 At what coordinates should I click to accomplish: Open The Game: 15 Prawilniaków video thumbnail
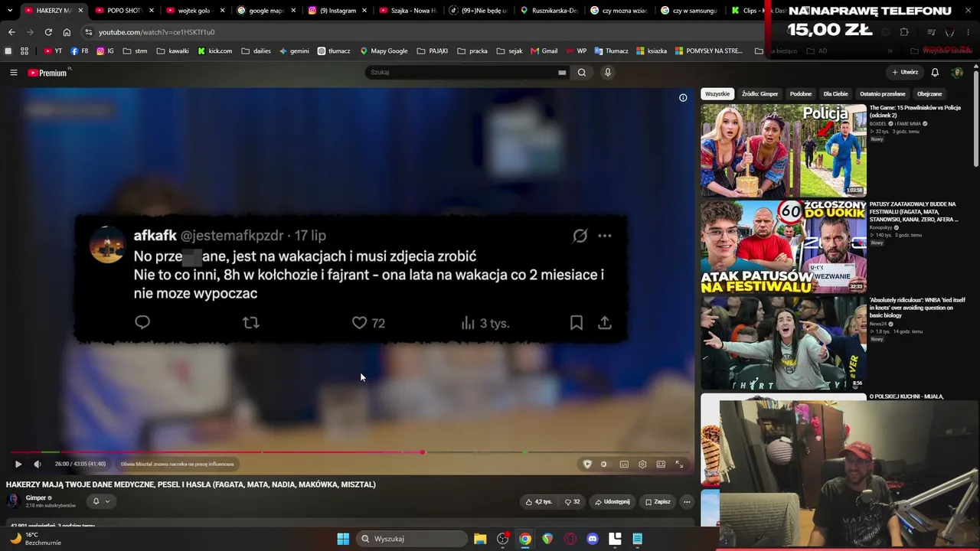(783, 151)
